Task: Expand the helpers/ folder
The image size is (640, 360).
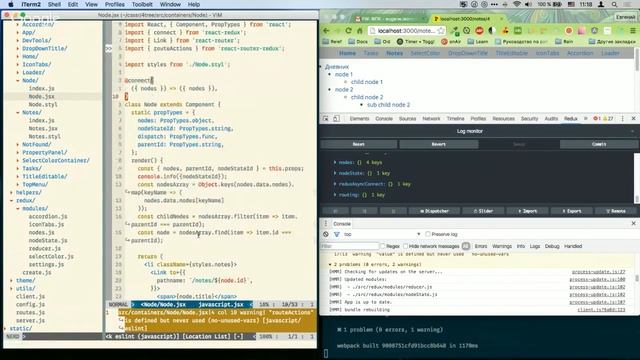Action: tap(11, 192)
